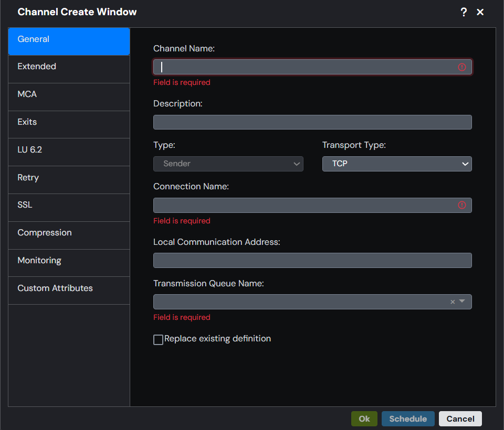The width and height of the screenshot is (504, 430).
Task: Click the Field is required text under Connection Name
Action: click(182, 221)
